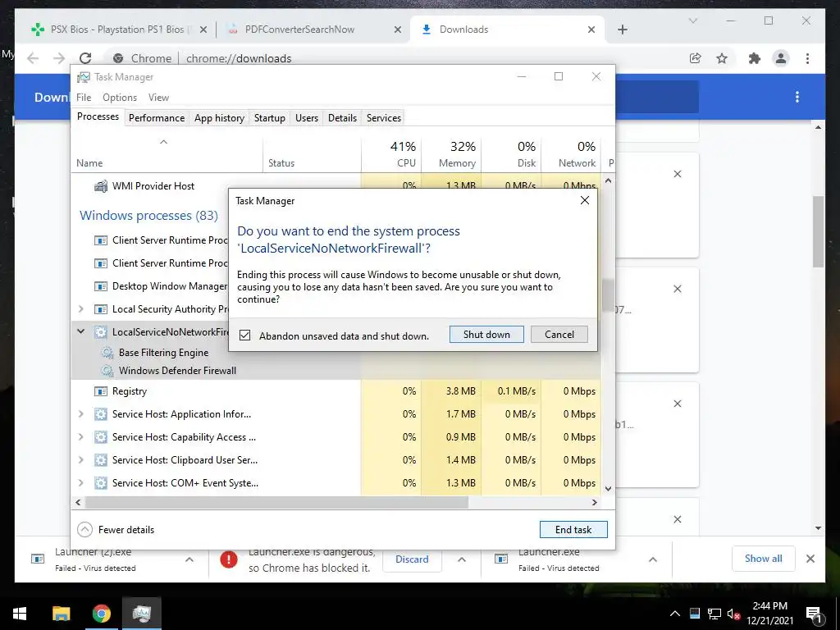Click the network tray icon
This screenshot has width=840, height=630.
(x=714, y=614)
